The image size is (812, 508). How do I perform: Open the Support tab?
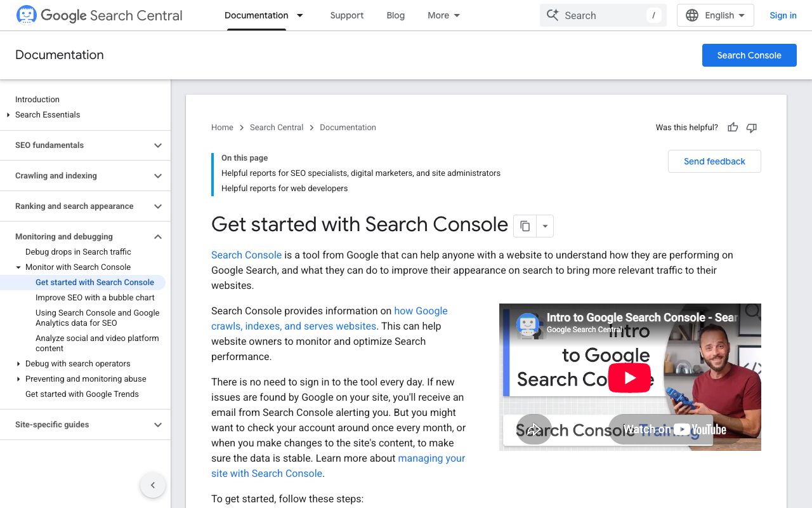coord(347,15)
